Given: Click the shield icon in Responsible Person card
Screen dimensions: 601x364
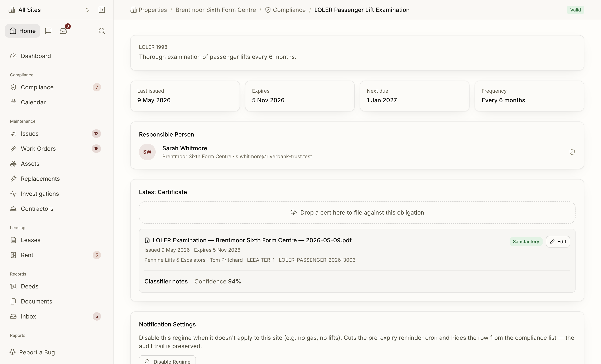Looking at the screenshot, I should click(x=572, y=152).
